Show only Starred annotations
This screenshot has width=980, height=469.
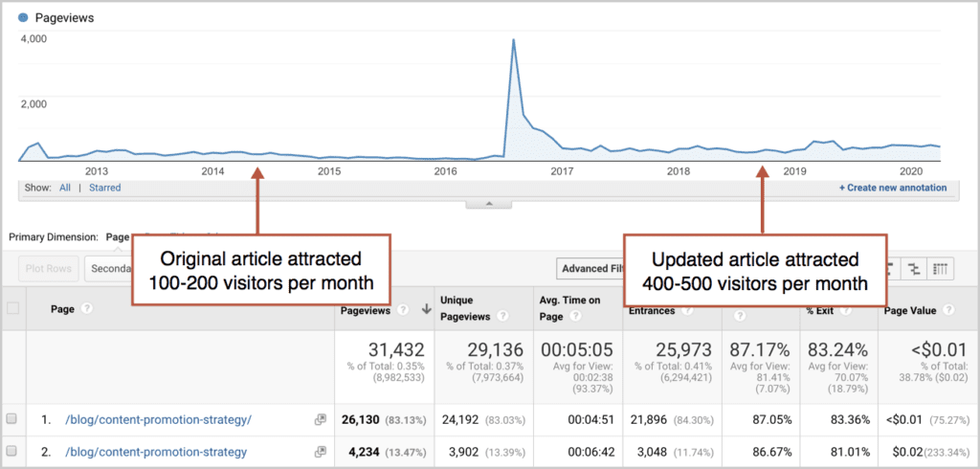point(104,188)
